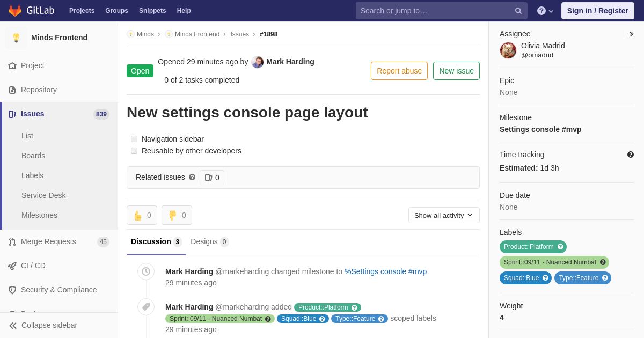
Task: Click the GitLab fox logo
Action: click(x=15, y=11)
